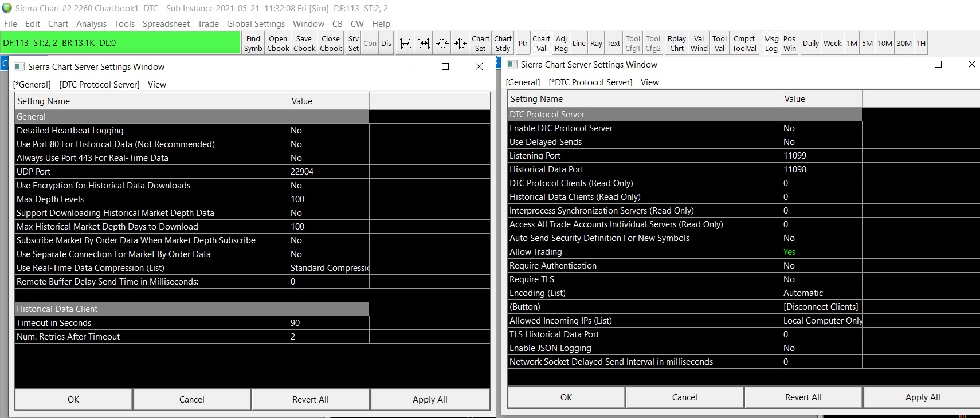Click Apply All in the right settings window
980x418 pixels.
click(x=922, y=397)
